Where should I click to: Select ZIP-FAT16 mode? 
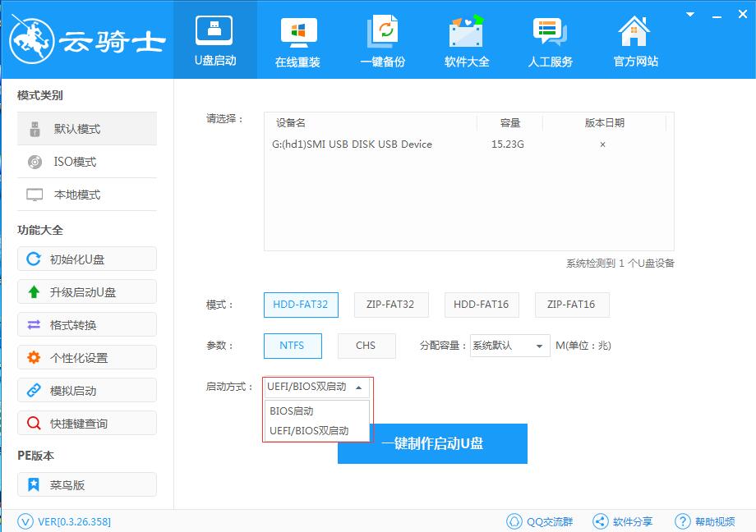572,305
